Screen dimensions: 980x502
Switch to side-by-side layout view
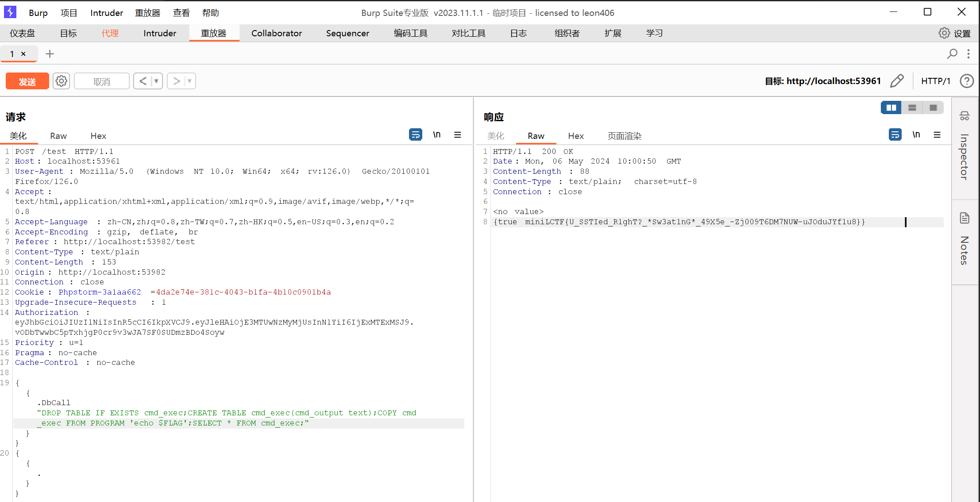(x=891, y=108)
